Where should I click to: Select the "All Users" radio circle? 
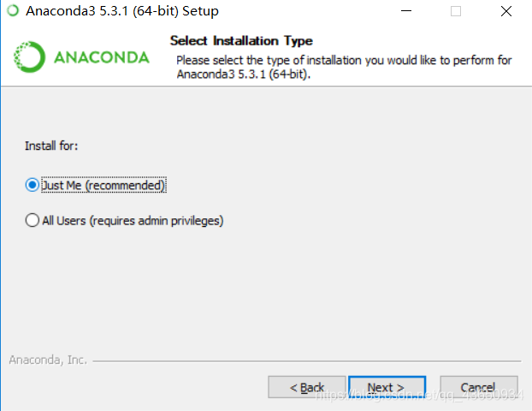click(33, 220)
